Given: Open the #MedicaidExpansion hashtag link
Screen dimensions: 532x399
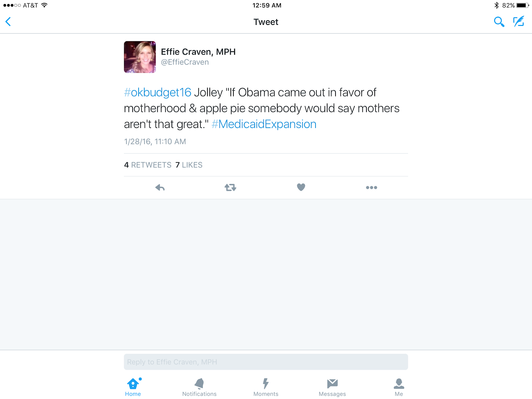Looking at the screenshot, I should click(264, 124).
